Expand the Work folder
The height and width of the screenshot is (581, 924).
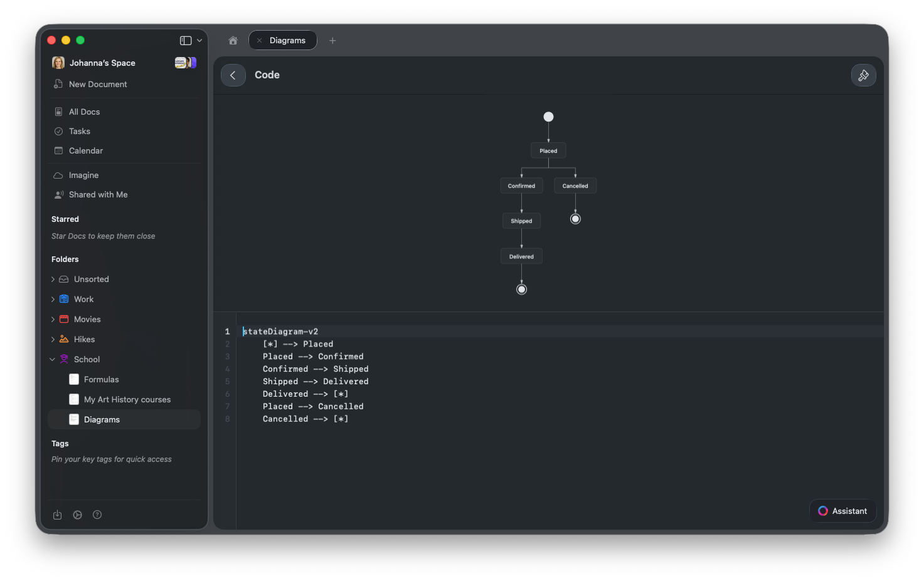(53, 299)
